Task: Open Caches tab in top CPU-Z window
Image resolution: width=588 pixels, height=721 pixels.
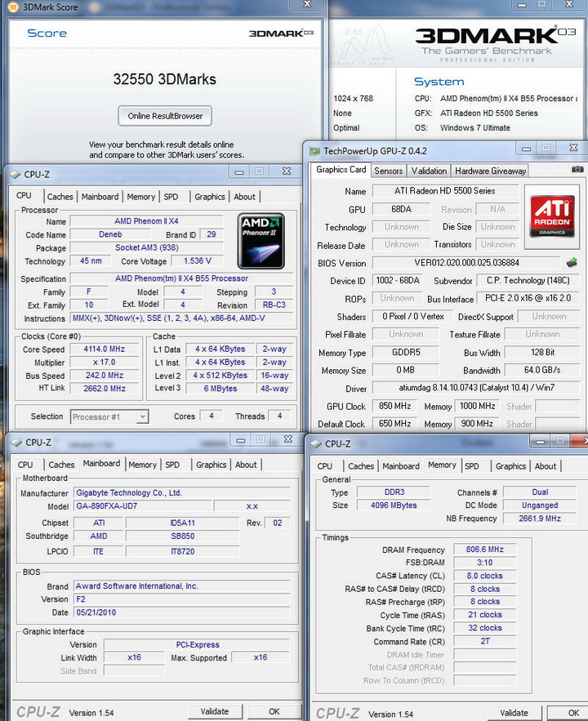Action: (x=60, y=197)
